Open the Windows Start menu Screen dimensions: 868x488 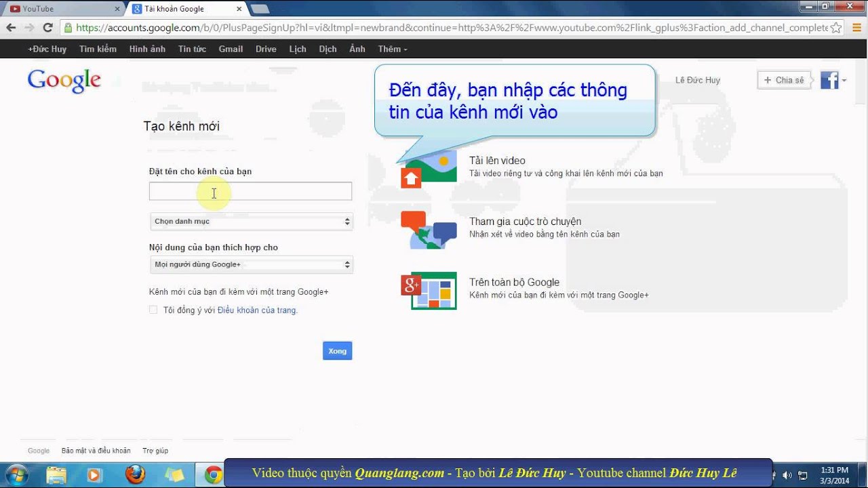(16, 474)
